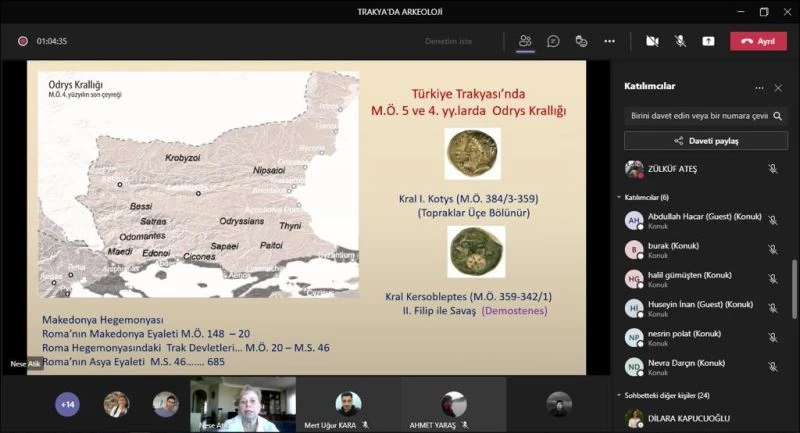The image size is (800, 433).
Task: Click the share content icon
Action: (x=708, y=41)
